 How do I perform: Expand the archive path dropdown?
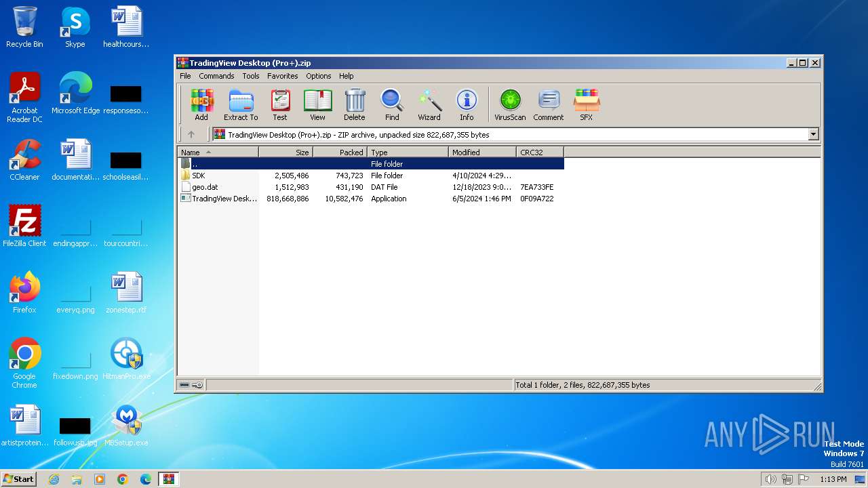(814, 134)
